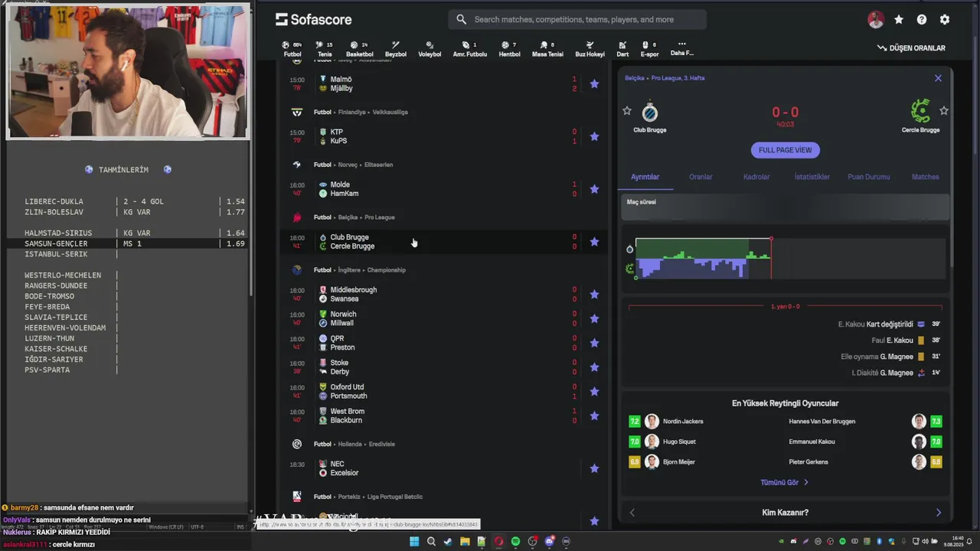980x551 pixels.
Task: Select the Ayrıntılar tab
Action: point(645,177)
